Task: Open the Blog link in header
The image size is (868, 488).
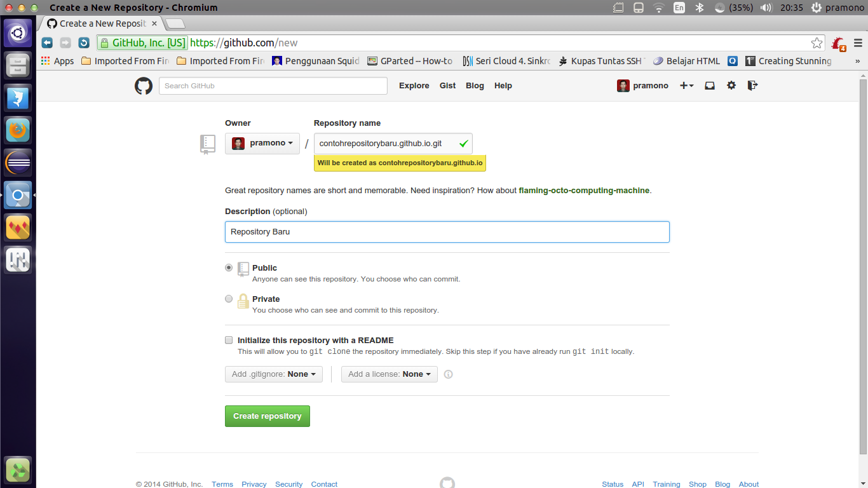Action: pyautogui.click(x=475, y=86)
